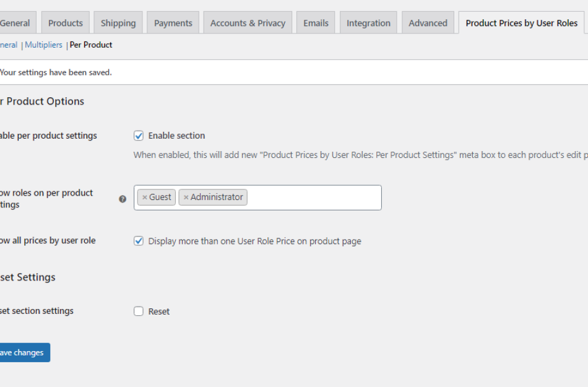Open the Payments settings tab

tap(173, 22)
